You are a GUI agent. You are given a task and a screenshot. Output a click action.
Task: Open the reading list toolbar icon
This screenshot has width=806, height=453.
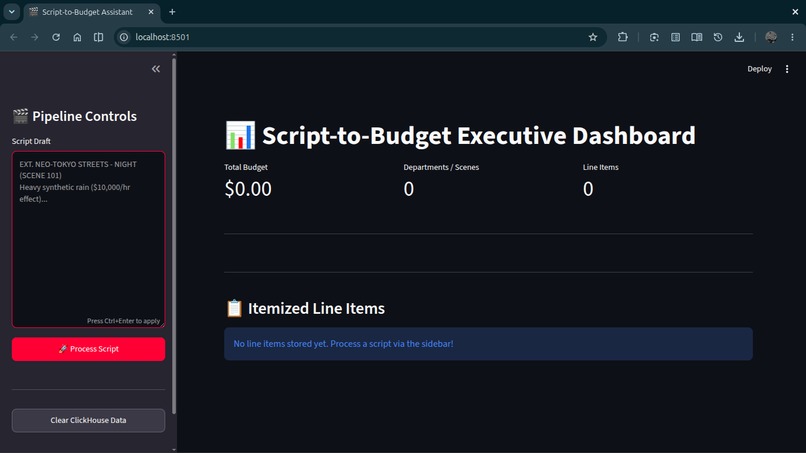pyautogui.click(x=675, y=37)
